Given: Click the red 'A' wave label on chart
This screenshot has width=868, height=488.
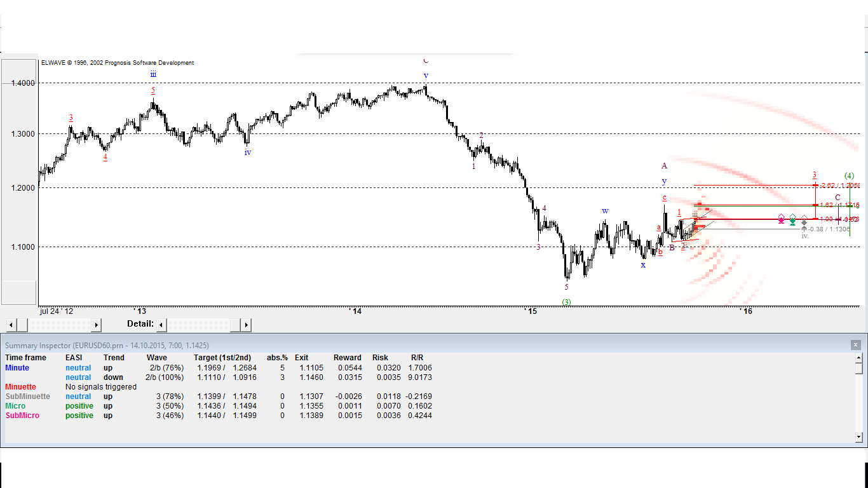Looking at the screenshot, I should [664, 166].
